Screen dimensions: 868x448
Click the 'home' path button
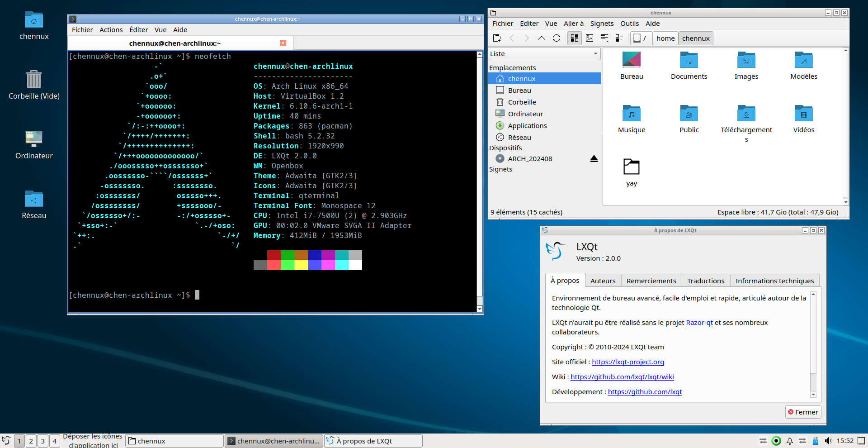click(665, 38)
